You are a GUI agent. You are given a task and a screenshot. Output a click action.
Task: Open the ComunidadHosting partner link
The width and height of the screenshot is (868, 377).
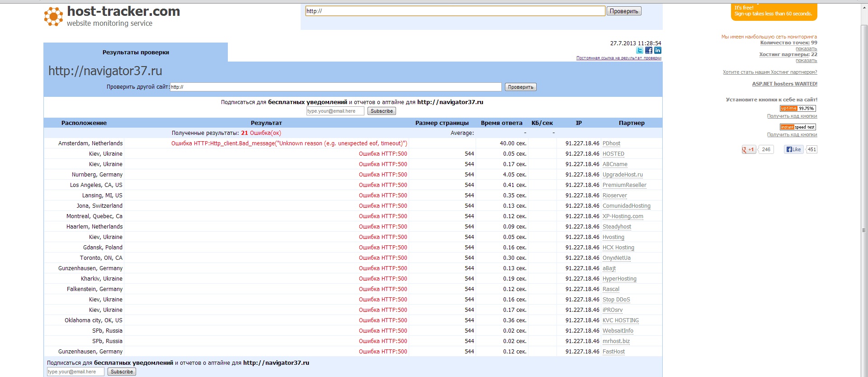(626, 206)
